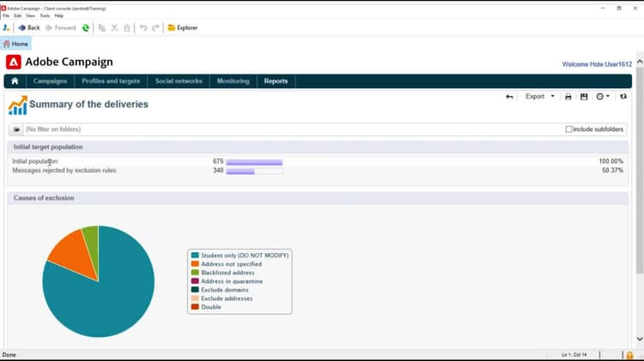Click the Address in quarantine legend swatch
Image resolution: width=644 pixels, height=361 pixels.
[195, 281]
